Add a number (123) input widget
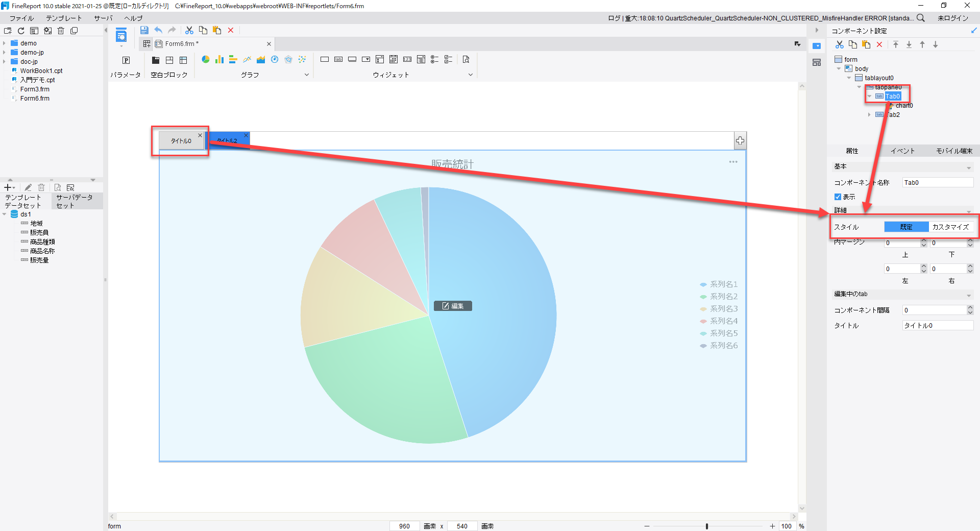Screen dimensions: 980x531 (x=407, y=60)
